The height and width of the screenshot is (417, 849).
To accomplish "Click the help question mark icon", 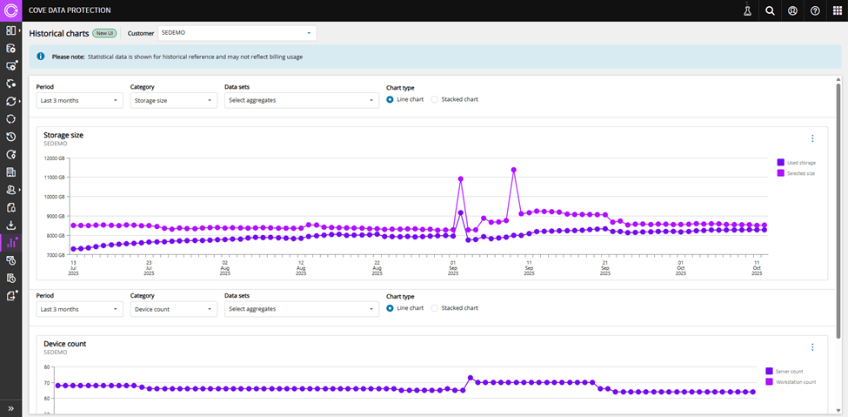I will coord(815,11).
